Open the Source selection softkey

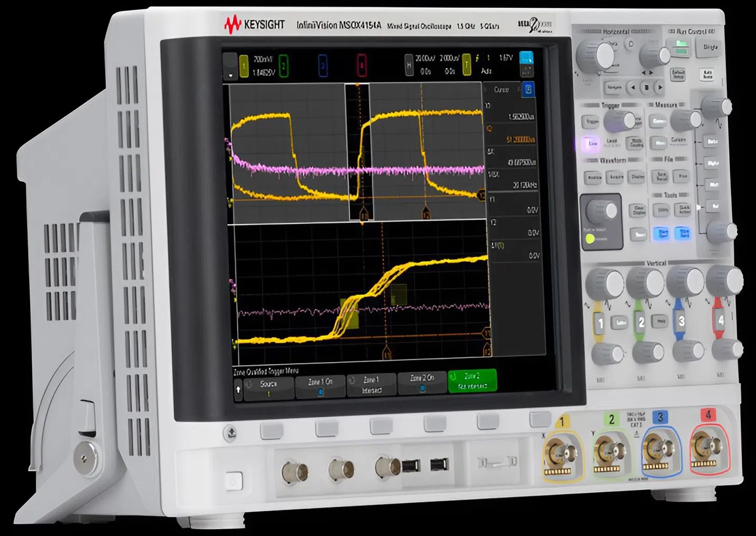[x=268, y=388]
